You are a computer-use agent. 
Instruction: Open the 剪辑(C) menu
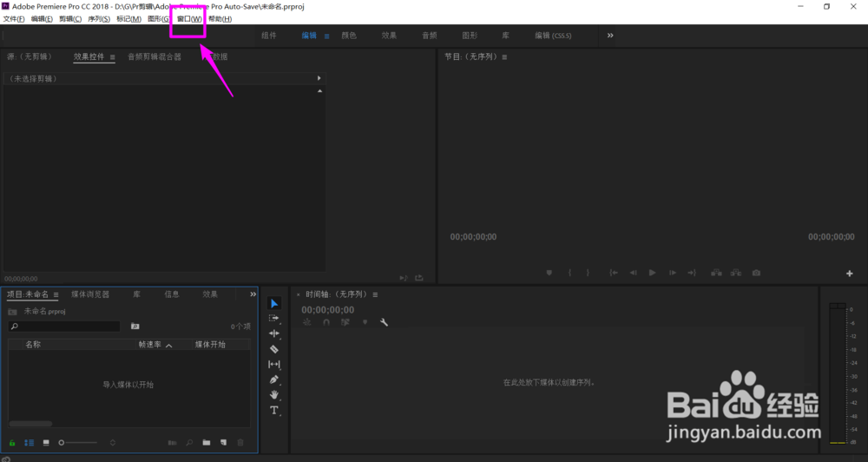click(70, 19)
